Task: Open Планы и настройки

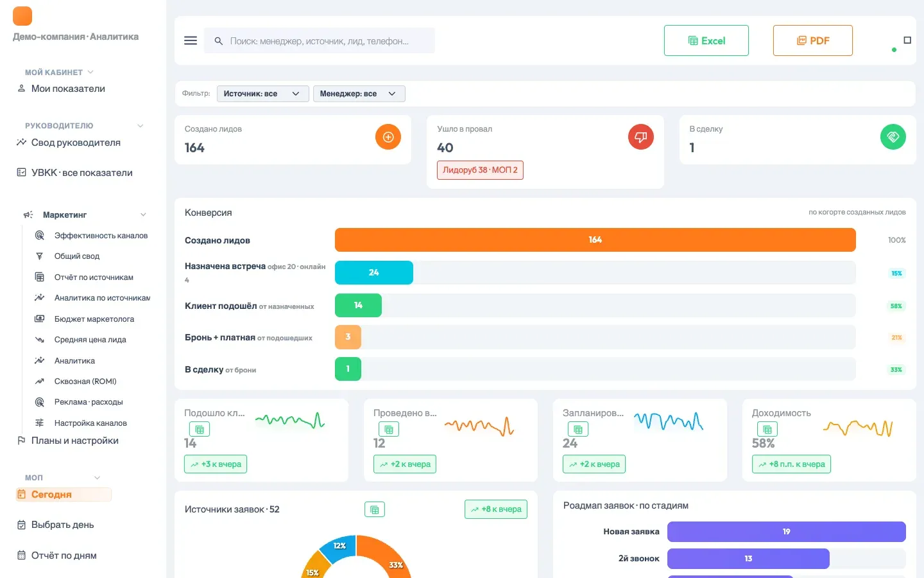Action: point(67,441)
